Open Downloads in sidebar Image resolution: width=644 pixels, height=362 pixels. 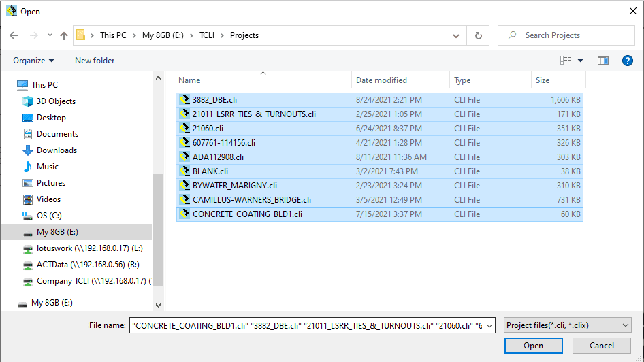tap(57, 150)
